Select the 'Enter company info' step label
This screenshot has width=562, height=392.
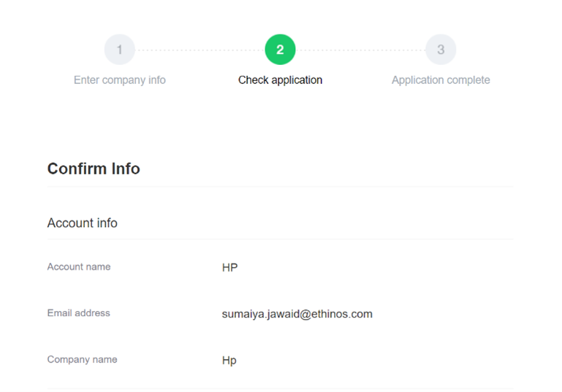(x=120, y=80)
